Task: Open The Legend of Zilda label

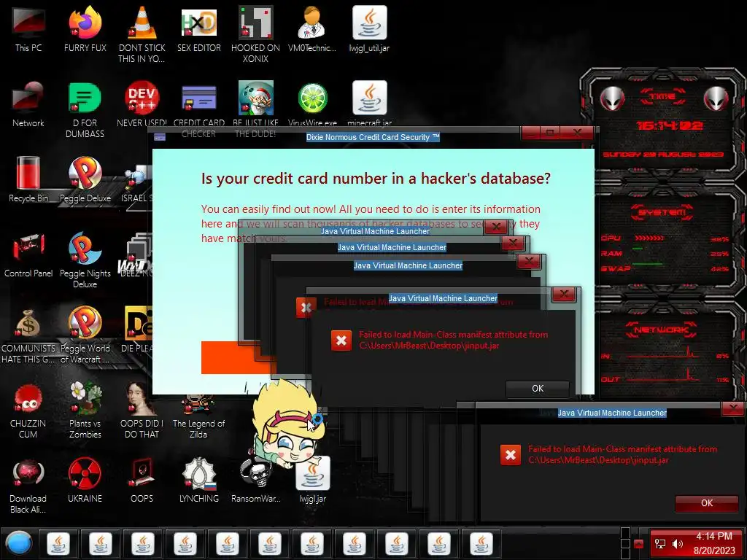Action: click(x=198, y=429)
